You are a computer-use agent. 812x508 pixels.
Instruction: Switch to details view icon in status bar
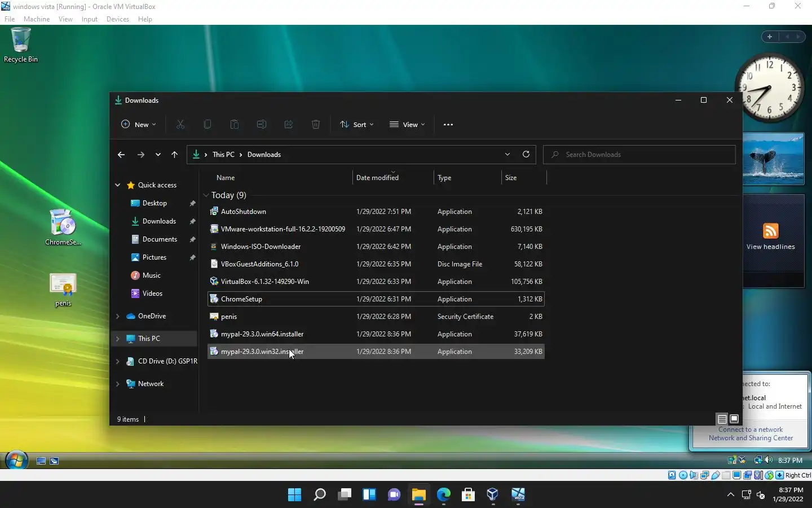722,419
